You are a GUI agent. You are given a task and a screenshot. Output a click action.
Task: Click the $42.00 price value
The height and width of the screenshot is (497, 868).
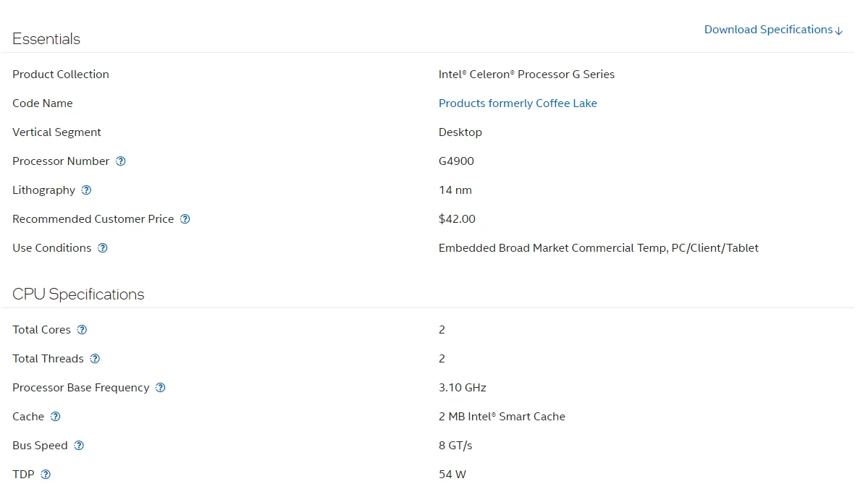click(457, 219)
